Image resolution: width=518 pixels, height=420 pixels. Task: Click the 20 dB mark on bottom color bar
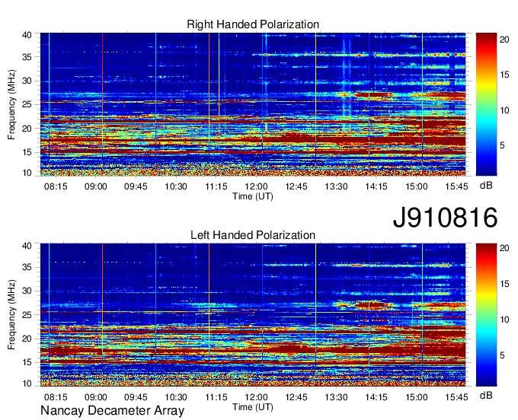point(504,248)
